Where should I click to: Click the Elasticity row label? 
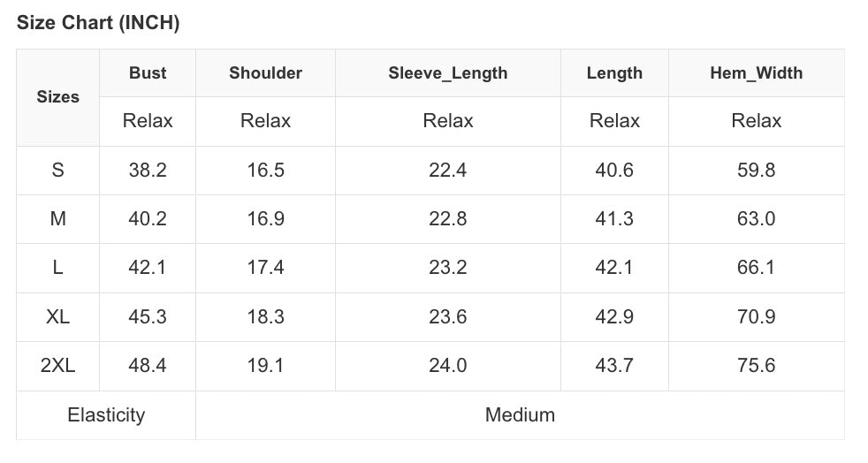coord(106,414)
